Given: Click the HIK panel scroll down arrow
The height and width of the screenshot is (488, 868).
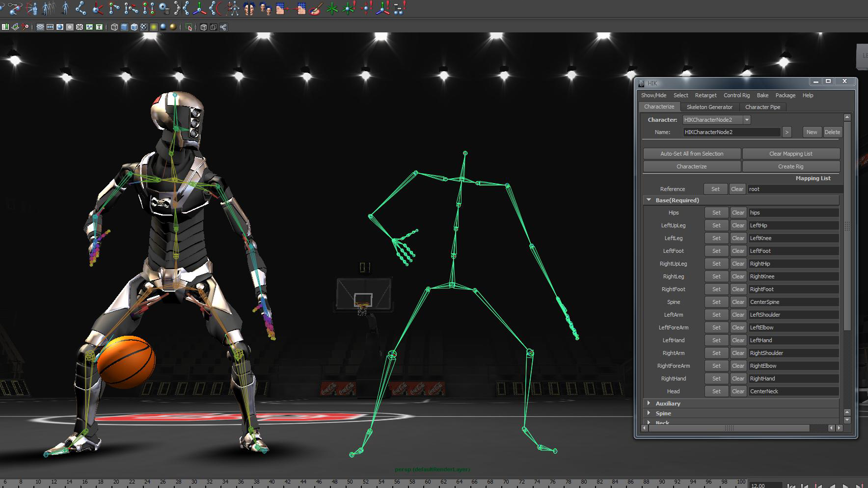Looking at the screenshot, I should click(x=847, y=420).
